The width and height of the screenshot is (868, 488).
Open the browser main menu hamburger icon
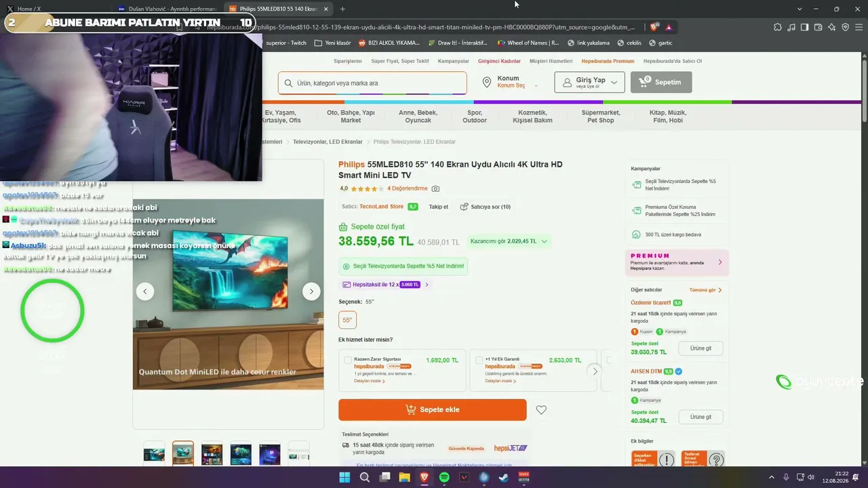859,27
